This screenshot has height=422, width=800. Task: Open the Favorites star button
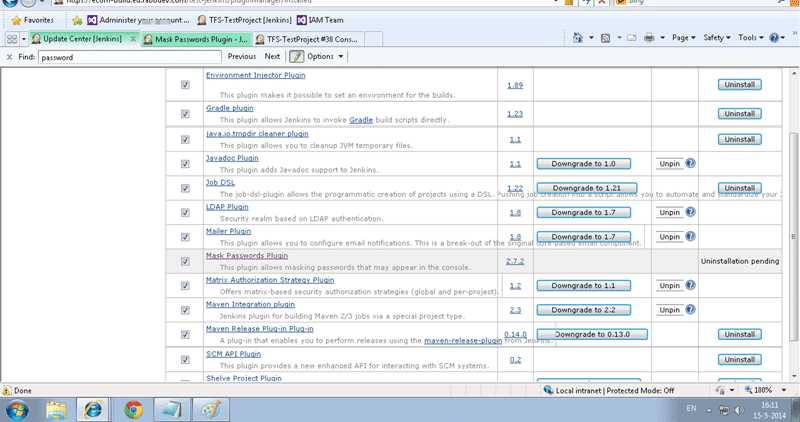(x=33, y=20)
